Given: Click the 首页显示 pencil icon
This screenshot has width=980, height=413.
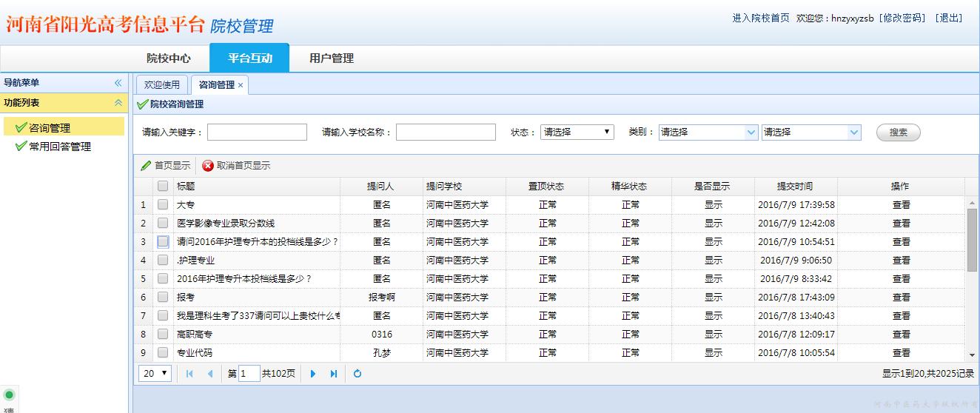Looking at the screenshot, I should tap(147, 166).
